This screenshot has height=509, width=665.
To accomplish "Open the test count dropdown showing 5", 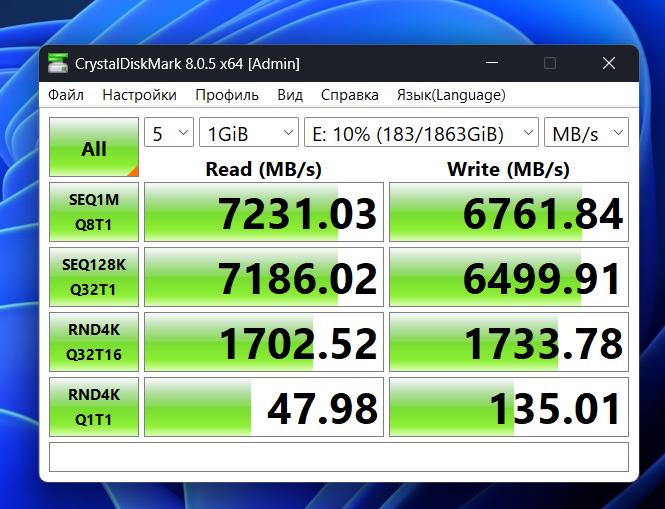I will 168,133.
